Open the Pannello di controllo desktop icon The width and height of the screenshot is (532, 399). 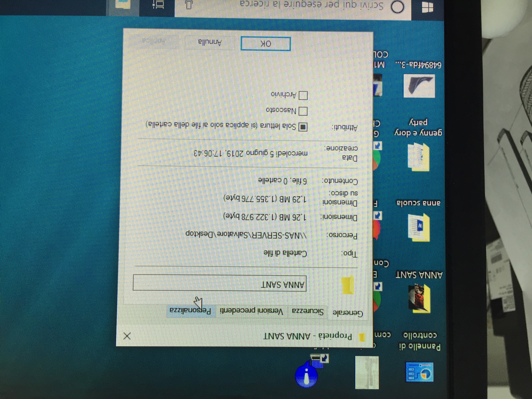pos(420,372)
